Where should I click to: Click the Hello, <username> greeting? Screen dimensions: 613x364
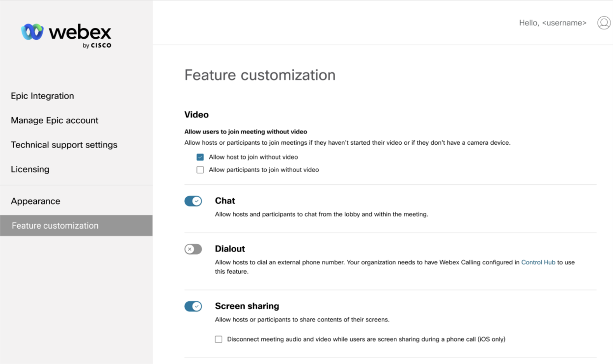553,23
